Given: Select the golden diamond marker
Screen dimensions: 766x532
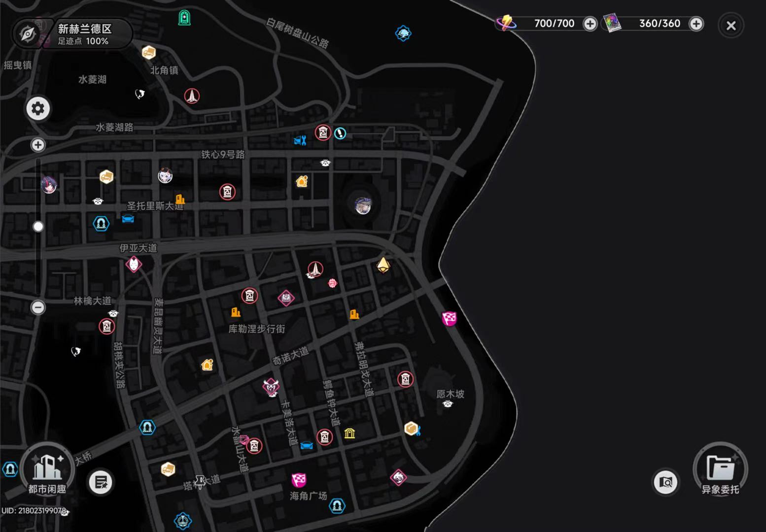Looking at the screenshot, I should click(383, 265).
